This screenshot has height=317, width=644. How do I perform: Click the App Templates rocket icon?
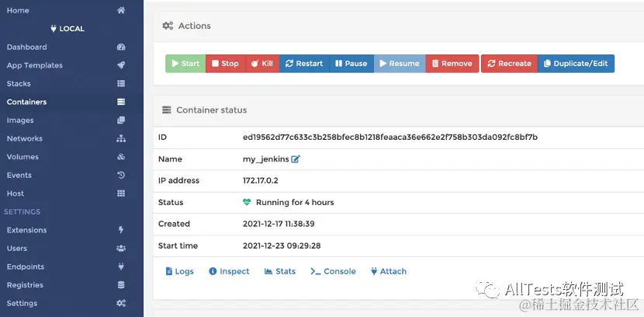tap(121, 65)
